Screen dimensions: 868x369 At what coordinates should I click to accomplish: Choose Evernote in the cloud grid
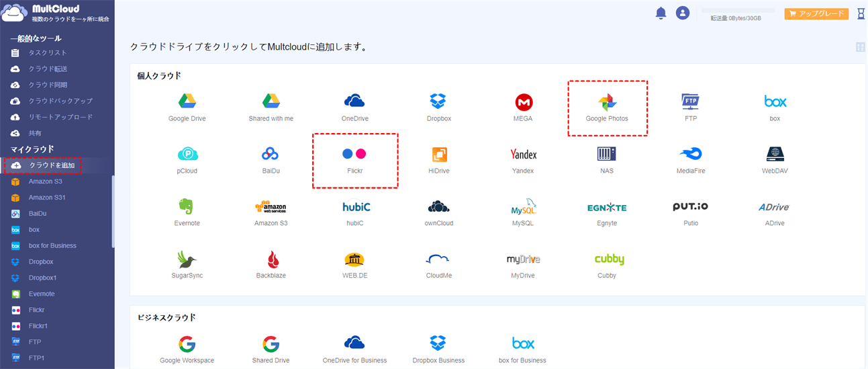pos(187,212)
